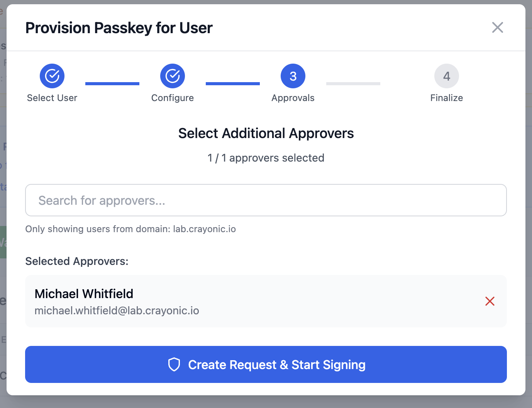Click the michael.whitfield@lab.crayonic.io email text
The image size is (532, 408).
pyautogui.click(x=117, y=311)
